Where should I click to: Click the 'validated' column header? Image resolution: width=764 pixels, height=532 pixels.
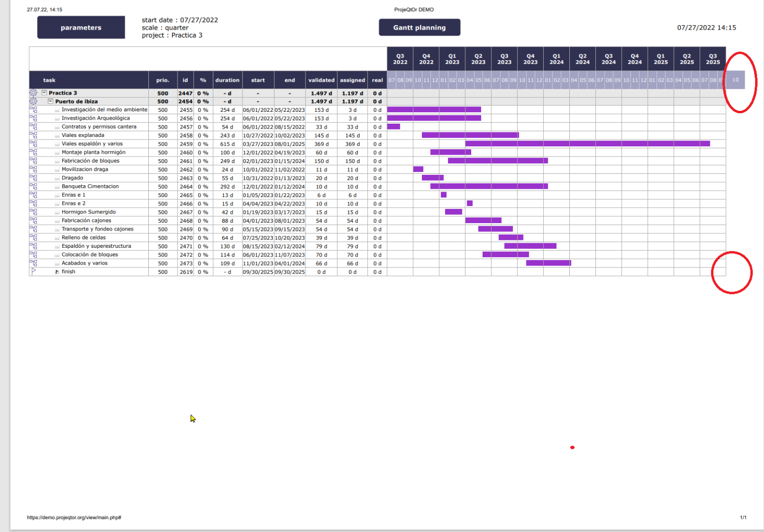tap(321, 80)
